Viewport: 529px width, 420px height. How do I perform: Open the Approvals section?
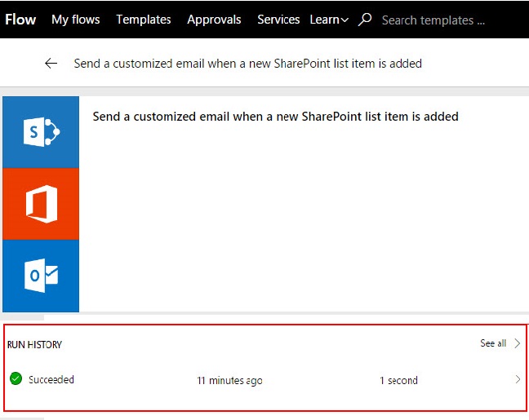214,20
